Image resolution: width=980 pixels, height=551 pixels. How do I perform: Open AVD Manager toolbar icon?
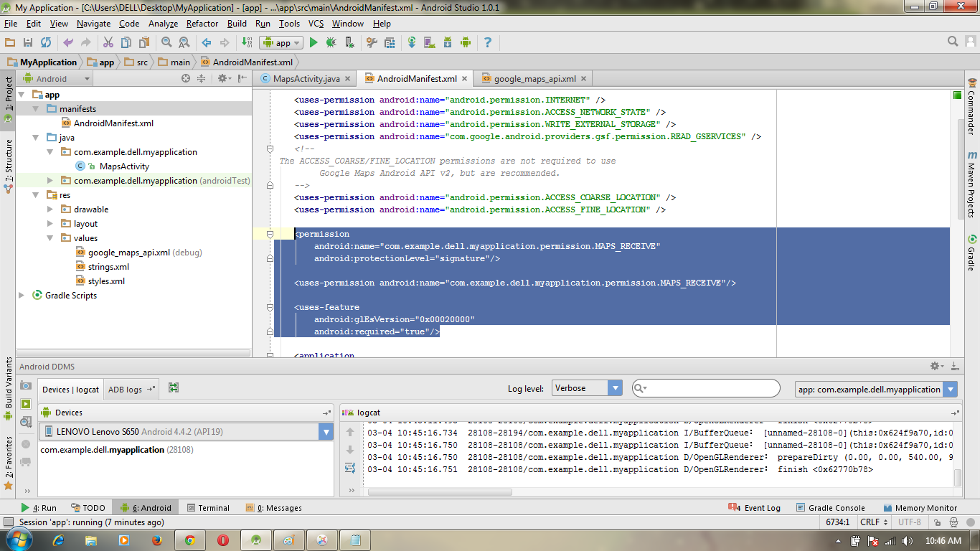(x=430, y=43)
